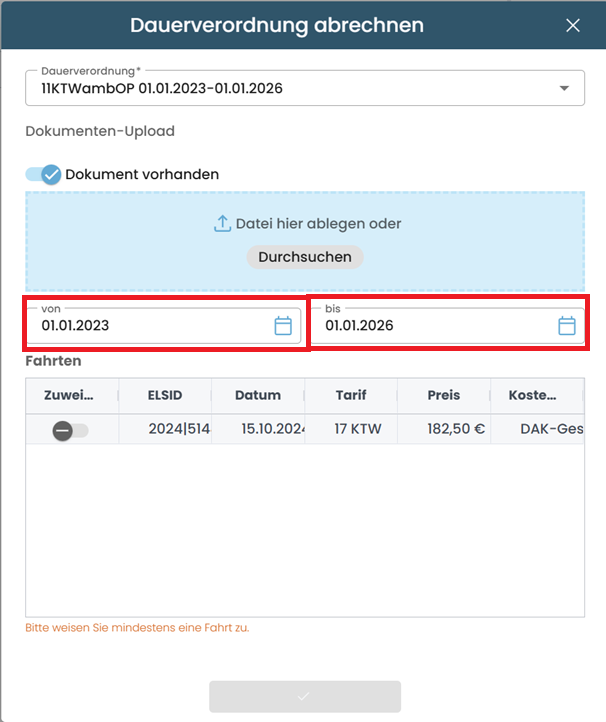Image resolution: width=606 pixels, height=722 pixels.
Task: Sort by the Datum column header
Action: click(x=257, y=395)
